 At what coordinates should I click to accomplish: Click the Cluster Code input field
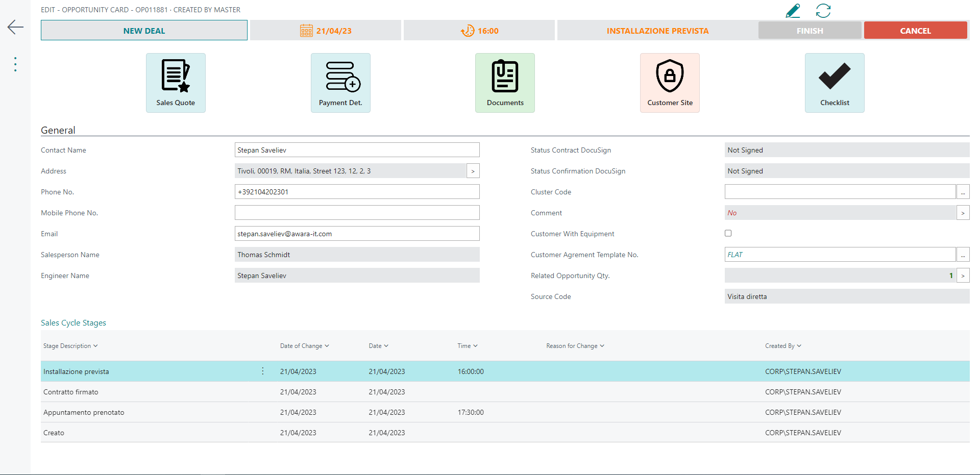840,192
